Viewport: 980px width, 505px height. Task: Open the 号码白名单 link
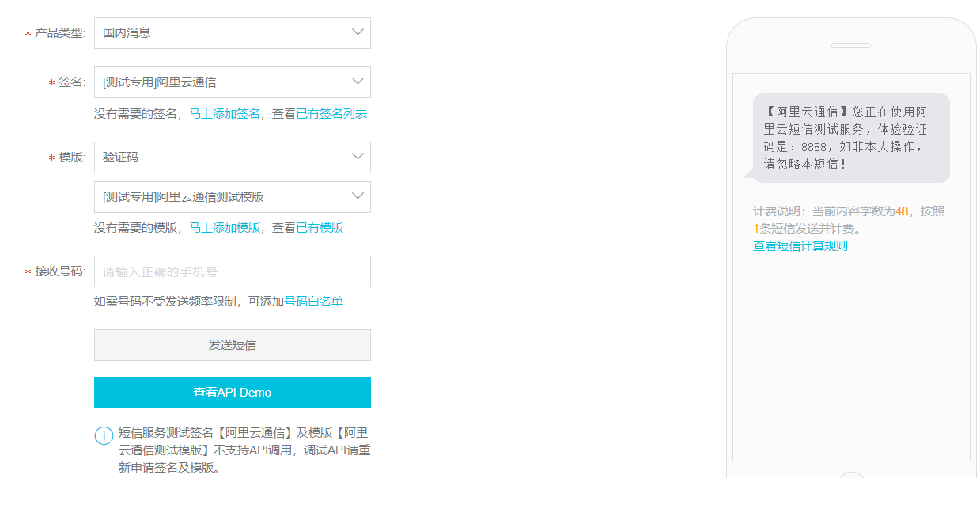(313, 302)
